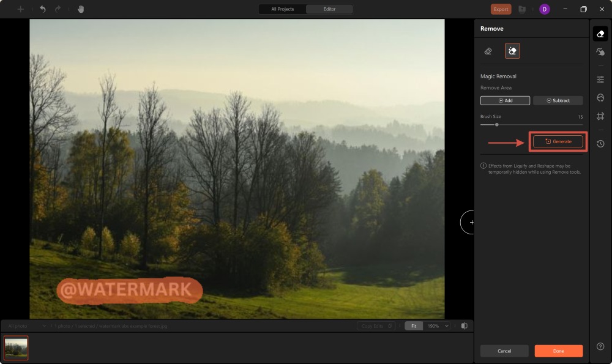This screenshot has width=612, height=364.
Task: Open the zoom level dropdown showing 190%
Action: pyautogui.click(x=436, y=325)
